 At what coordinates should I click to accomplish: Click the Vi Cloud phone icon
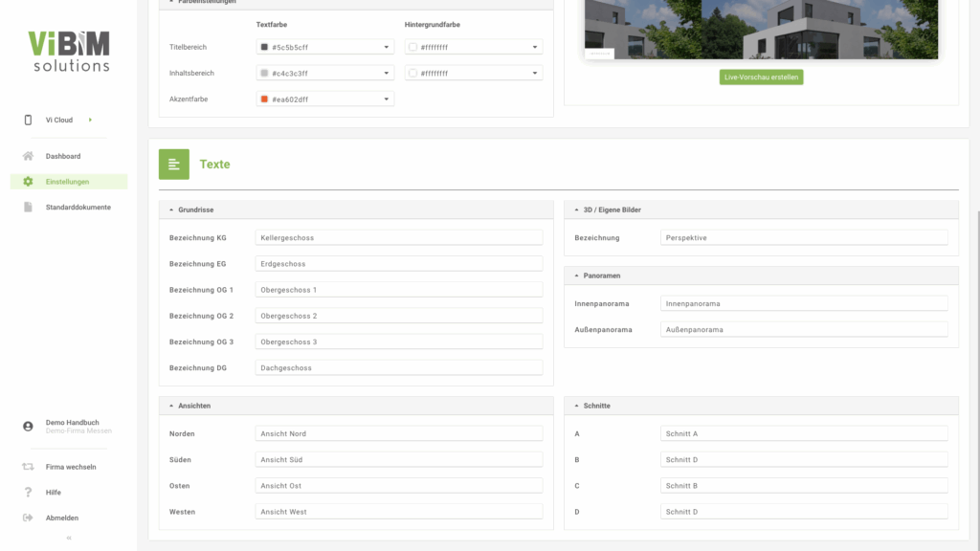tap(28, 121)
